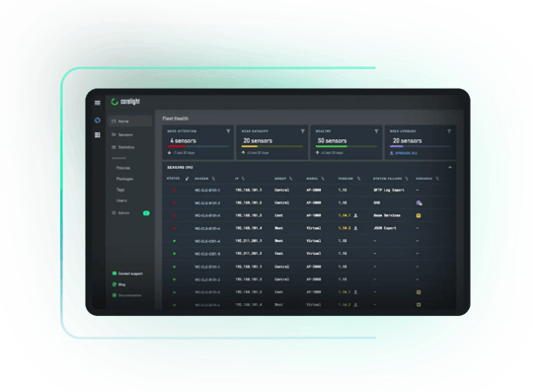Filter by the Near Capacity card funnel icon

303,131
